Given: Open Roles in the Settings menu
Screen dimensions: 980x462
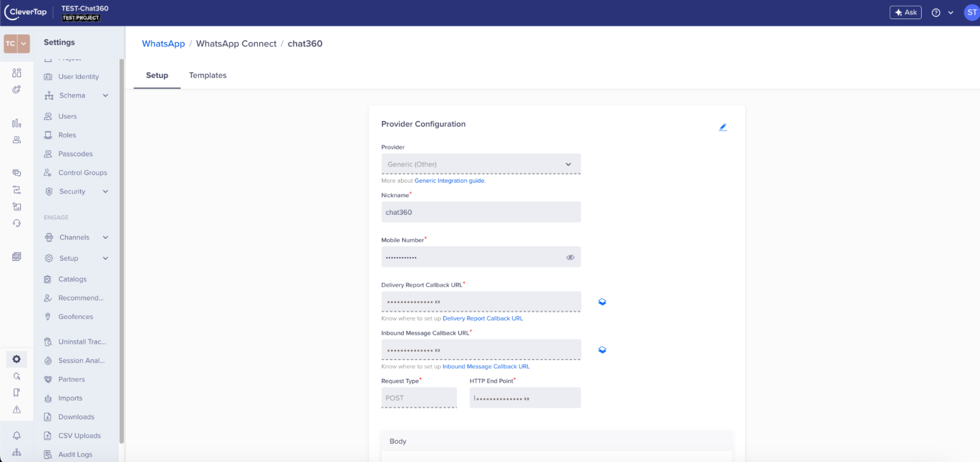Looking at the screenshot, I should [67, 135].
